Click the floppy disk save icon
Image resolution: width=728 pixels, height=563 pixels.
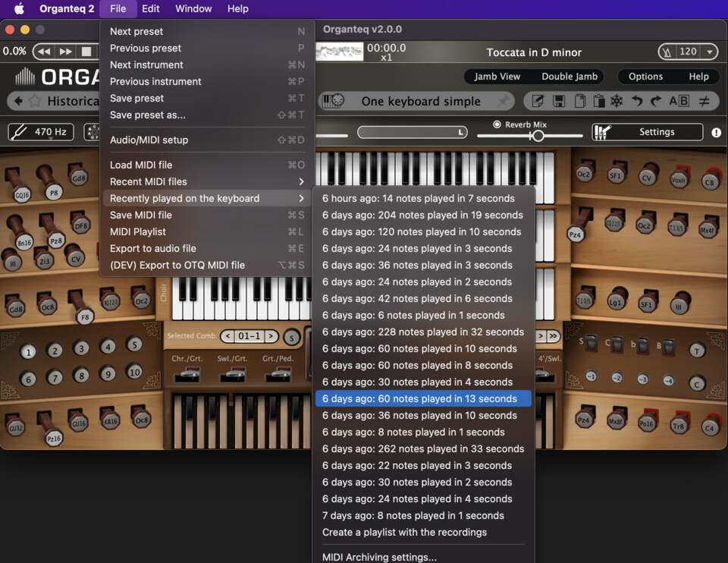tap(559, 101)
